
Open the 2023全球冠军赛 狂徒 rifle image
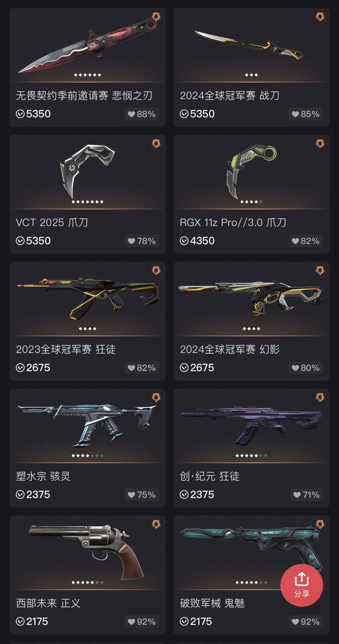coord(88,299)
